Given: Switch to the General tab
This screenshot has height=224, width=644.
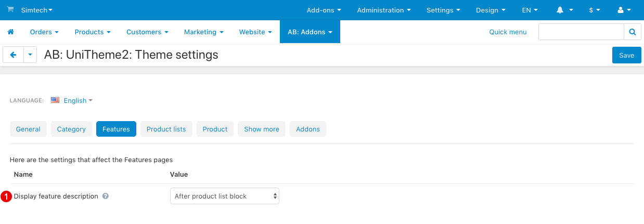Looking at the screenshot, I should [x=28, y=129].
